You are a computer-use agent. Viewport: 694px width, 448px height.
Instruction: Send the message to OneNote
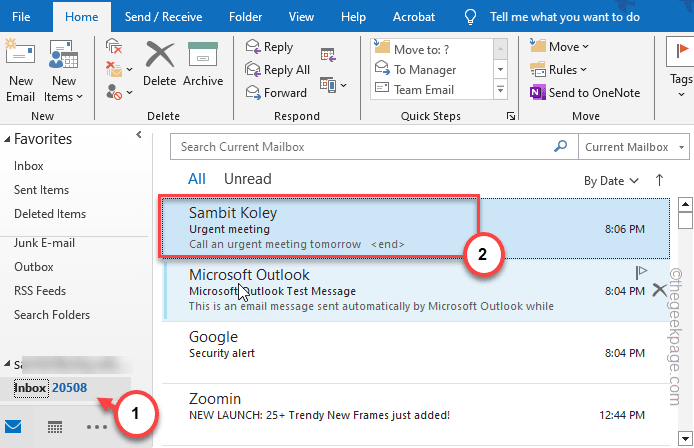(585, 93)
